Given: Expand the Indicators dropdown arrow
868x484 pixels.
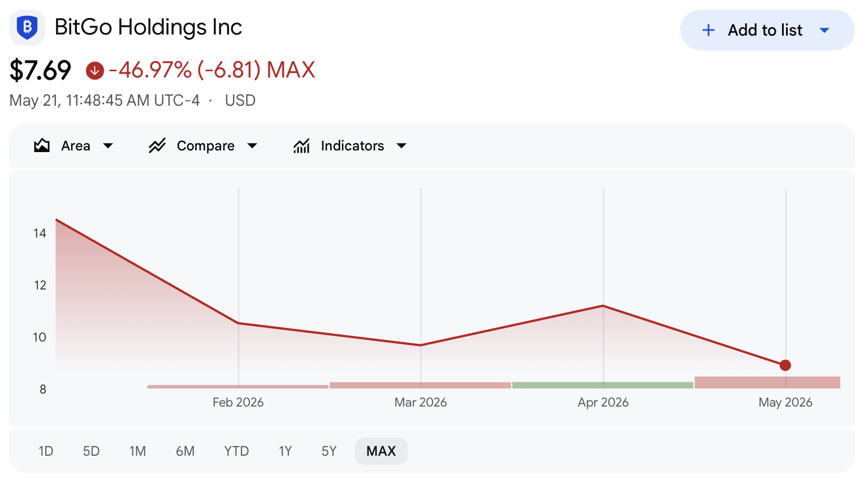Looking at the screenshot, I should [x=401, y=146].
